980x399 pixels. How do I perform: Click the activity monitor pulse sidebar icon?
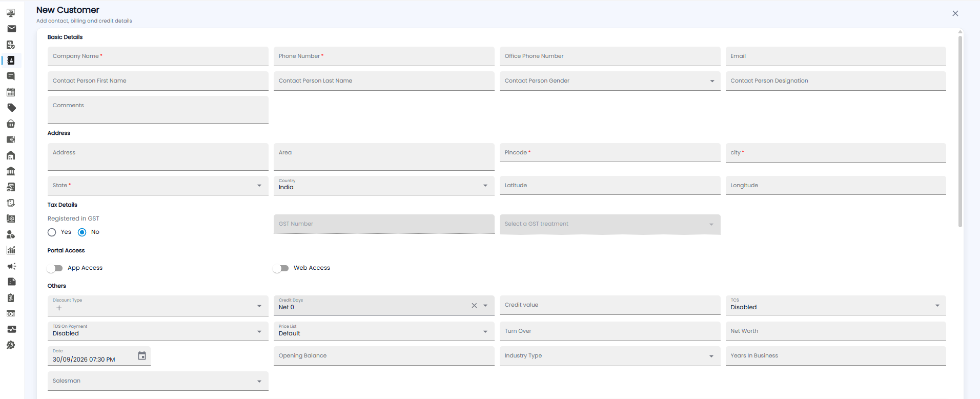pyautogui.click(x=11, y=329)
